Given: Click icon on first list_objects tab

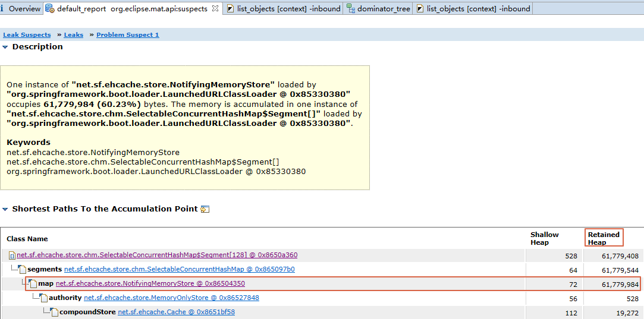Looking at the screenshot, I should pos(230,8).
